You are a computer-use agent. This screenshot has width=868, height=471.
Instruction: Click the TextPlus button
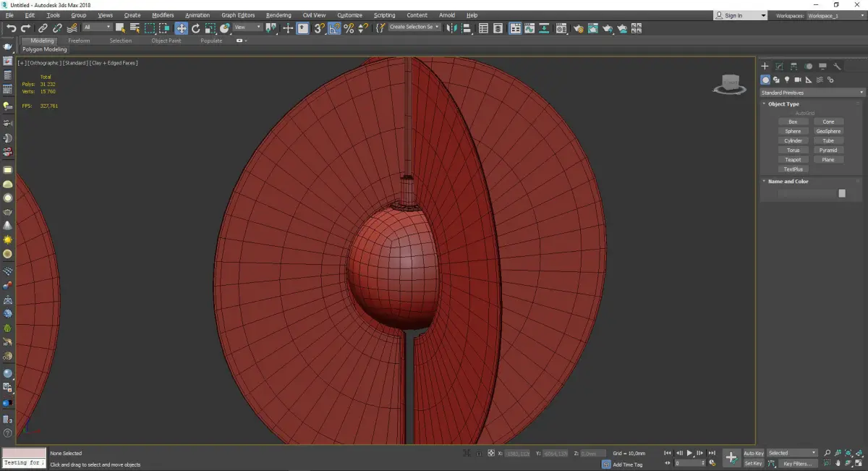click(x=793, y=169)
